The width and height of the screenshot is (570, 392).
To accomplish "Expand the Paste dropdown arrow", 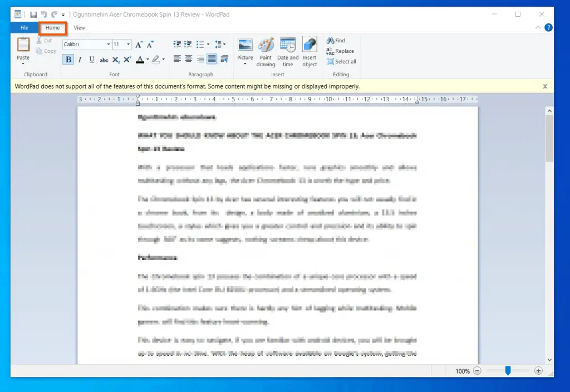I will (23, 64).
